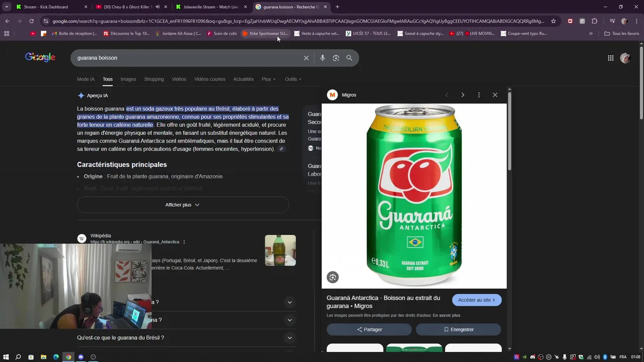Click the main page vertical scrollbar
644x362 pixels.
tap(641, 83)
